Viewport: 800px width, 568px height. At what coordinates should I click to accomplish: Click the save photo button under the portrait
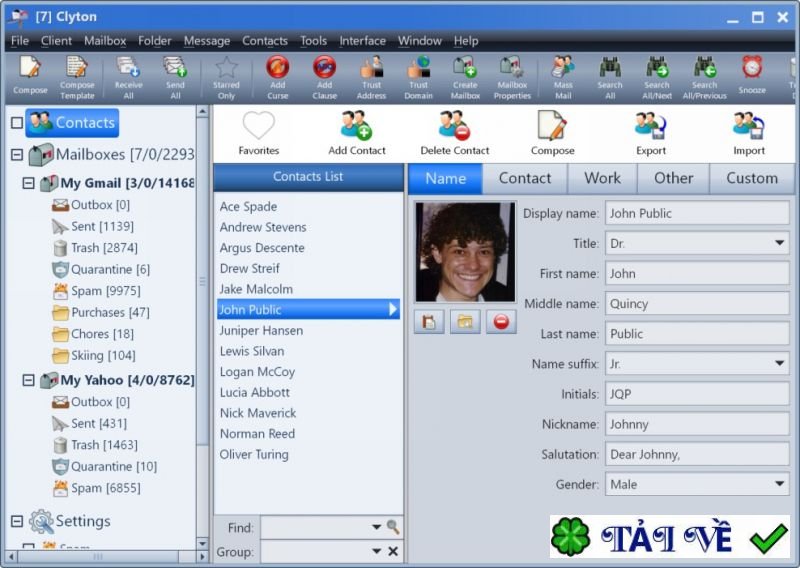429,322
